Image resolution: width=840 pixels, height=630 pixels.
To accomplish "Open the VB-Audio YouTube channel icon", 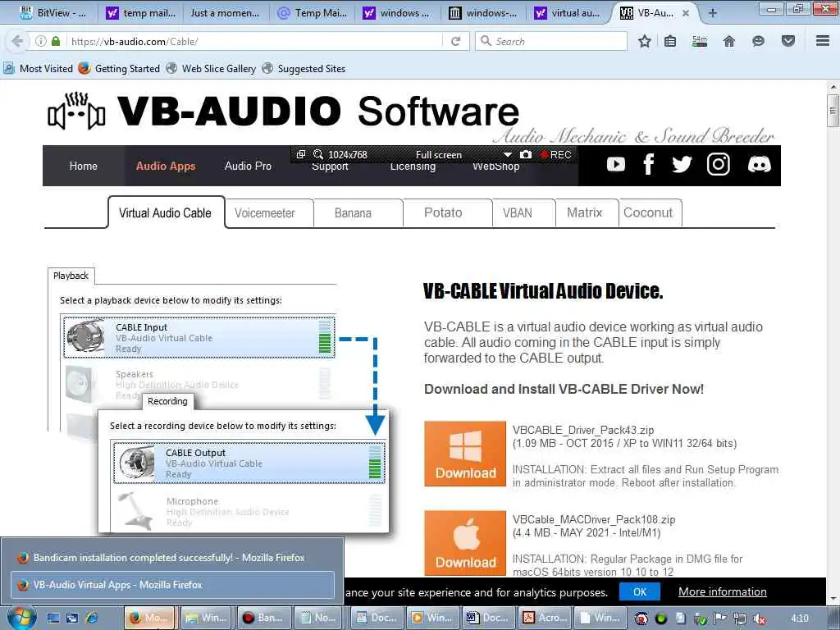I will click(615, 164).
